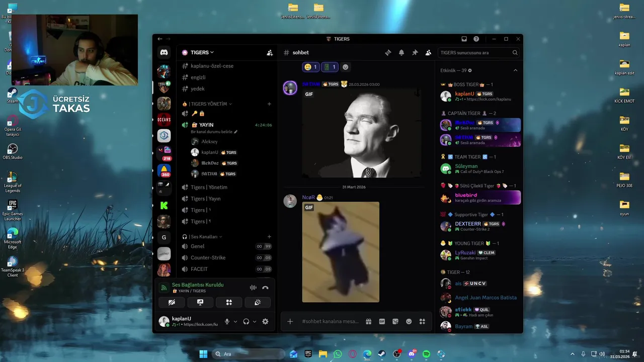Open user settings gear icon
This screenshot has height=362, width=644.
coord(265,321)
